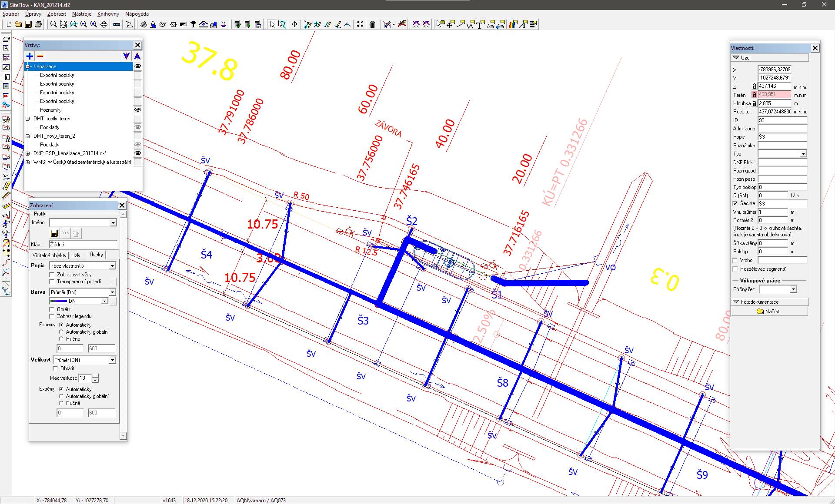Click the New document icon
This screenshot has width=835, height=504.
tap(9, 24)
